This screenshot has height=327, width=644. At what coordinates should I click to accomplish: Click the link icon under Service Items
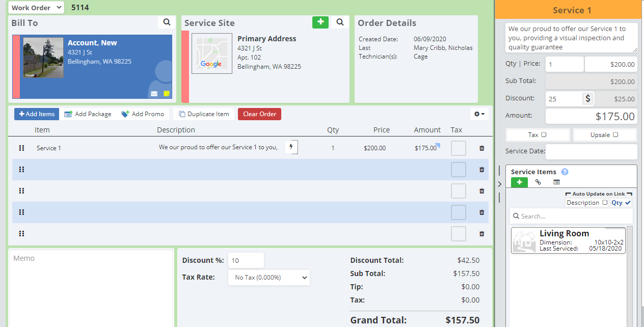point(538,182)
